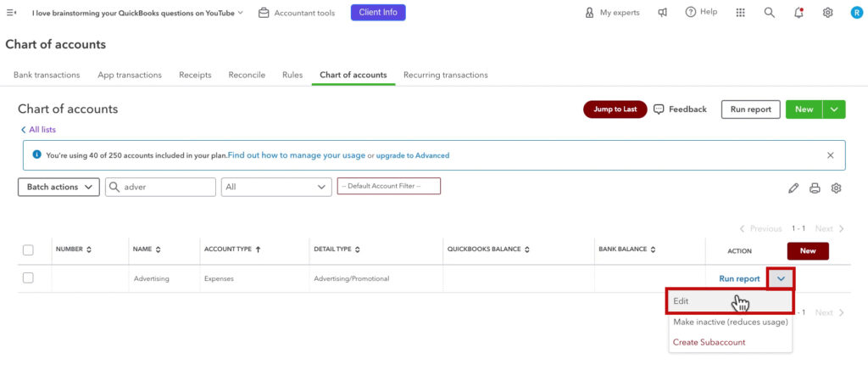
Task: Click the megaphone announcements icon
Action: click(662, 13)
